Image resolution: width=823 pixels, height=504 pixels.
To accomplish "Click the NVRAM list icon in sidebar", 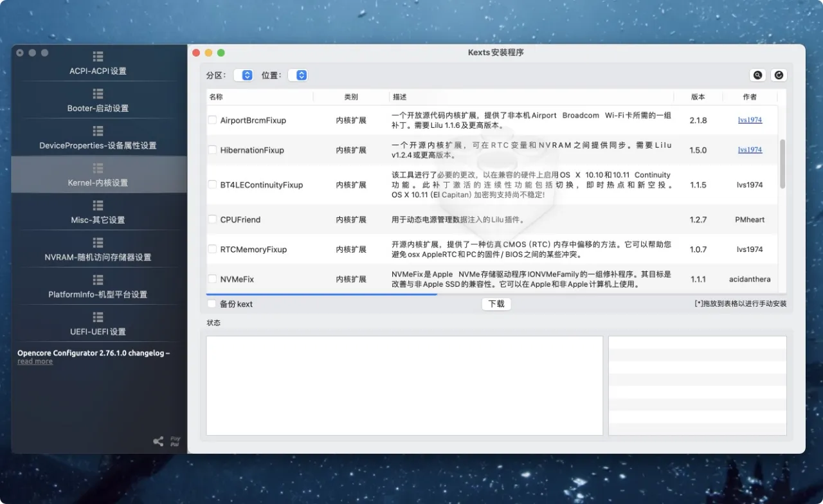I will pos(98,243).
